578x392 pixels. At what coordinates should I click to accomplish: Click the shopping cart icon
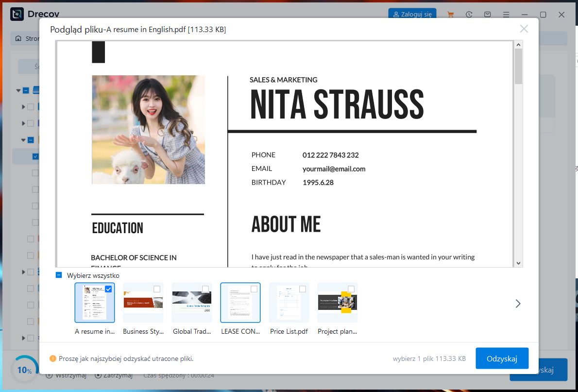tap(450, 15)
